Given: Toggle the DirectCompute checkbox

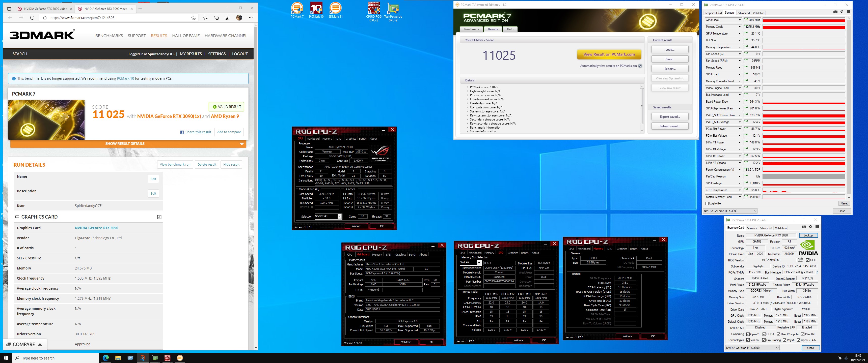Looking at the screenshot, I should click(x=778, y=334).
